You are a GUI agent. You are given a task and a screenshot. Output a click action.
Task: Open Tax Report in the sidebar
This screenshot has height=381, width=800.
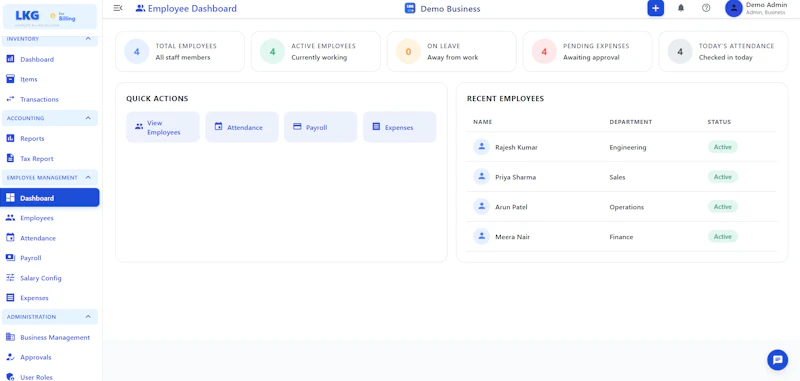(x=49, y=158)
